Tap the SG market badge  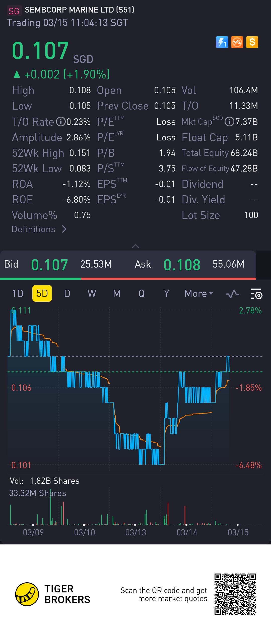(x=14, y=11)
